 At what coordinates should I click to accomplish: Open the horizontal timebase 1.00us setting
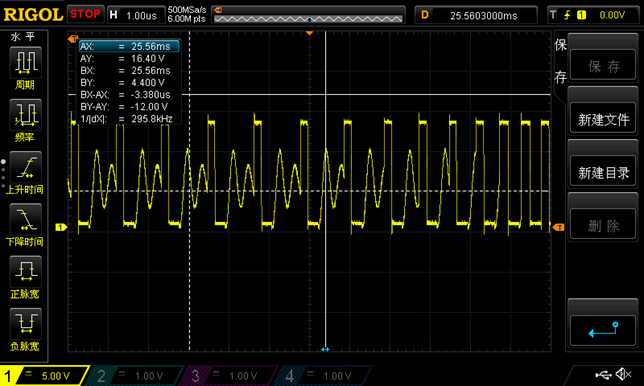click(136, 15)
